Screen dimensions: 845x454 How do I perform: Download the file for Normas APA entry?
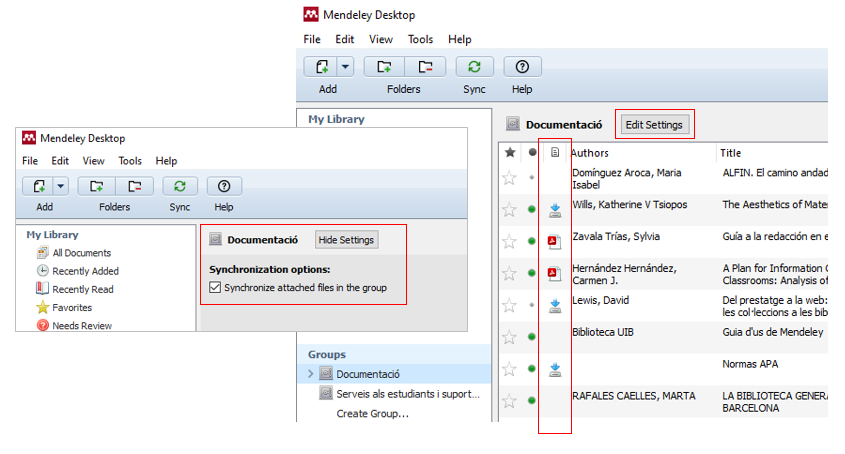tap(555, 369)
